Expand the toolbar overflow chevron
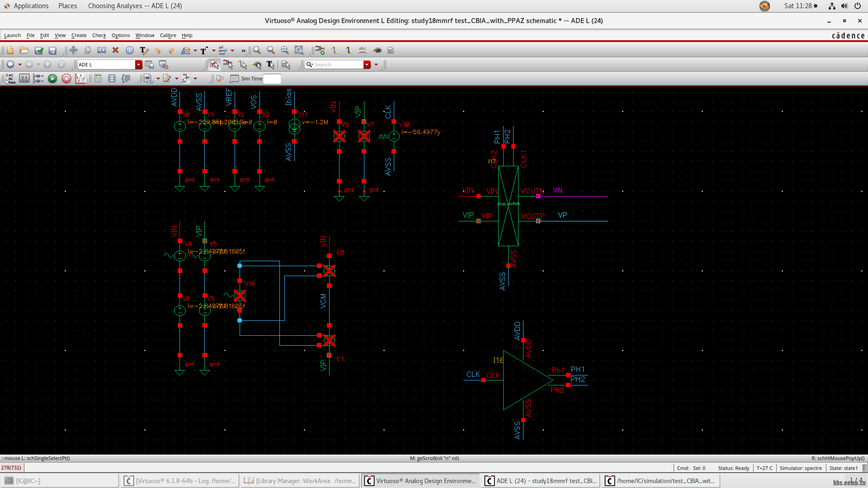This screenshot has height=488, width=868. point(243,51)
